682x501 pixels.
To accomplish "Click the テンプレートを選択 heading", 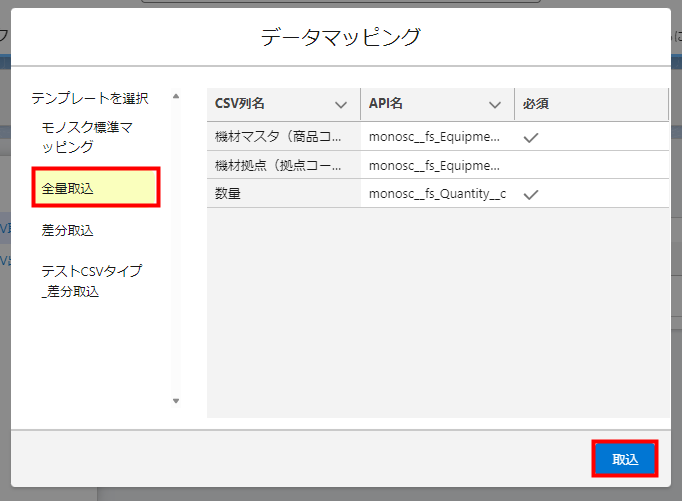I will (90, 98).
